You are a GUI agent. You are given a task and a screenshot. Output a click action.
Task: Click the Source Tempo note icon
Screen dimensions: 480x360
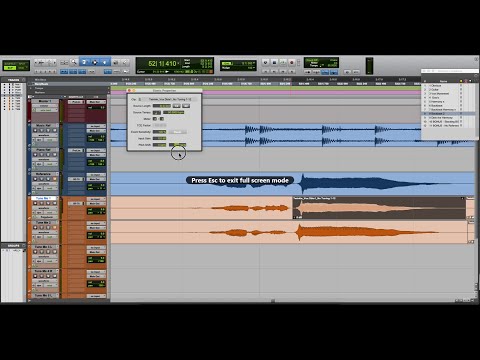tap(157, 113)
